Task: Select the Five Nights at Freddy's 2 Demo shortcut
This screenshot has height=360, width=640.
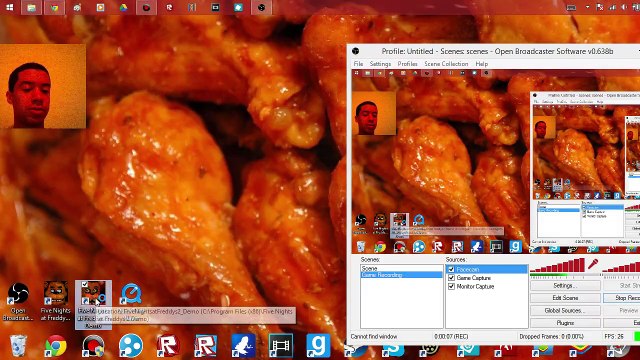Action: [93, 304]
